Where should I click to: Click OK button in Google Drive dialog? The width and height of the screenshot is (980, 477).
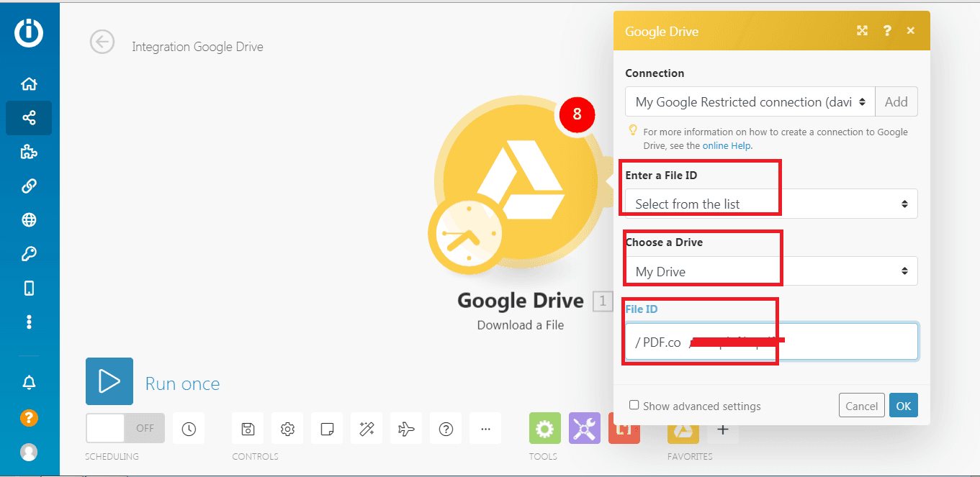(903, 406)
